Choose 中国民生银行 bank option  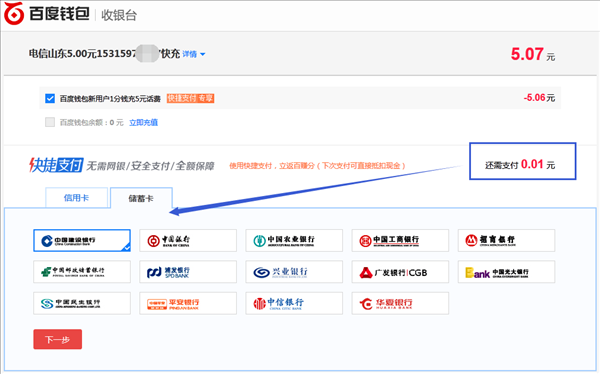pyautogui.click(x=82, y=303)
